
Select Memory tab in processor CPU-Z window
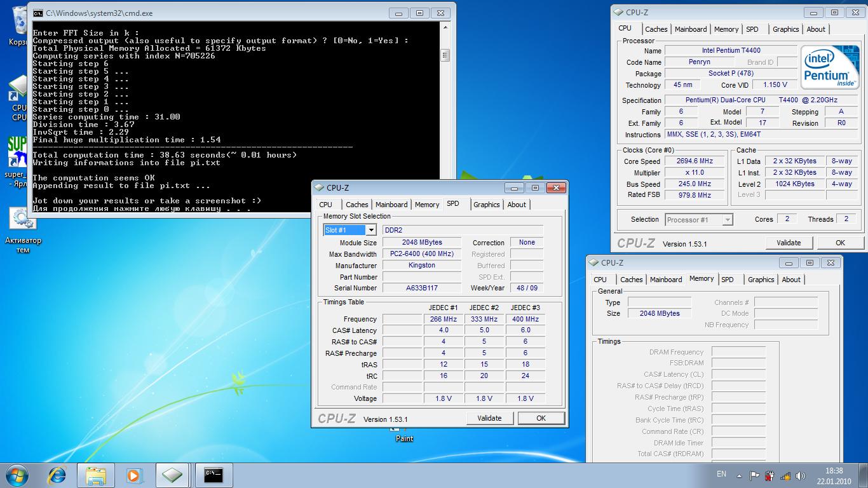726,29
